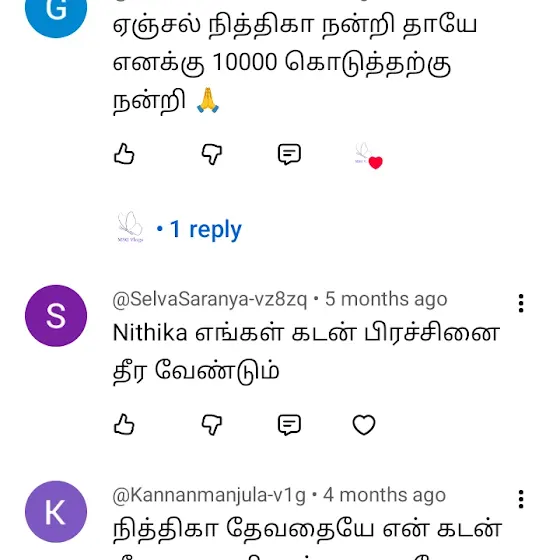Select the top comment mentioning 10000
The image size is (560, 560).
tap(295, 63)
